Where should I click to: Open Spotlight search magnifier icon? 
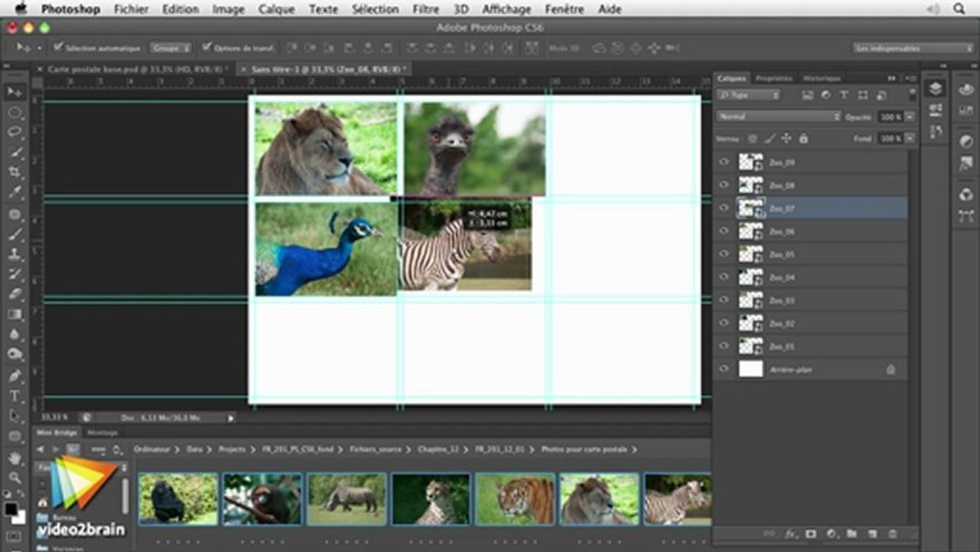[x=959, y=9]
